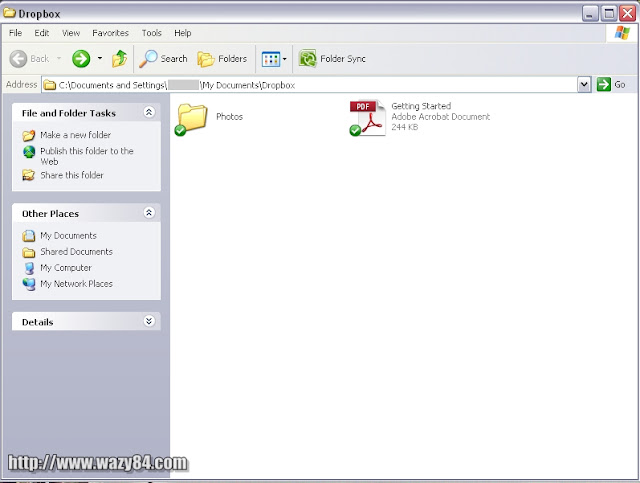Click the Folder Sync toolbar button
This screenshot has width=640, height=483.
pos(332,59)
